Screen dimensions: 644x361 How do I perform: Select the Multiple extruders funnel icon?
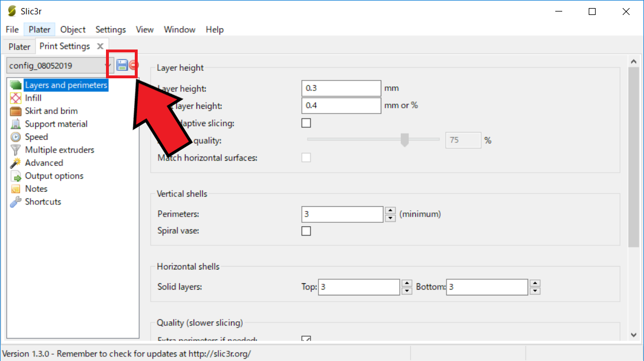(x=16, y=150)
